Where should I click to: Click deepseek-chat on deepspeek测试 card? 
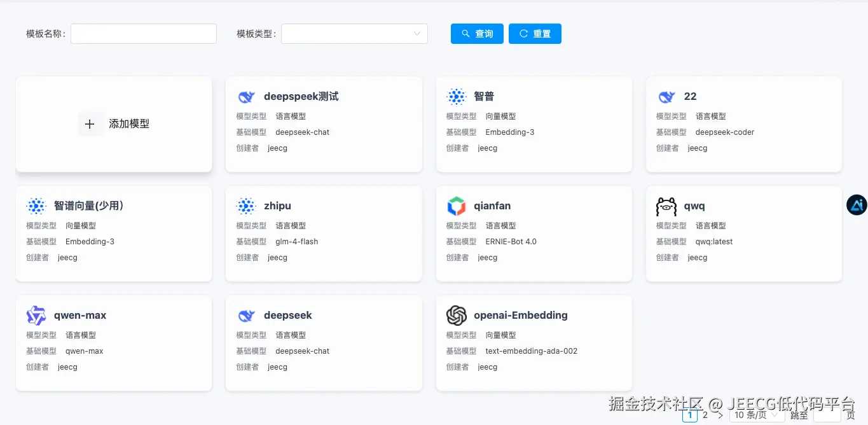point(303,132)
